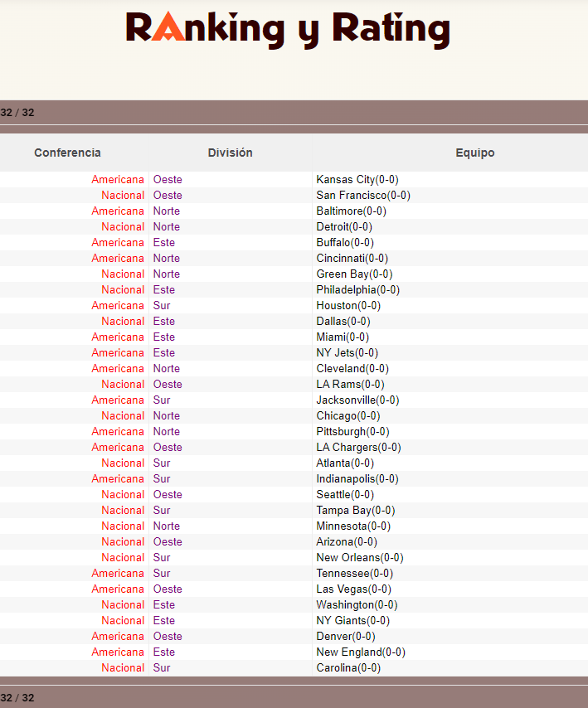Click Sur division in the Houston row
588x708 pixels.
(x=162, y=305)
